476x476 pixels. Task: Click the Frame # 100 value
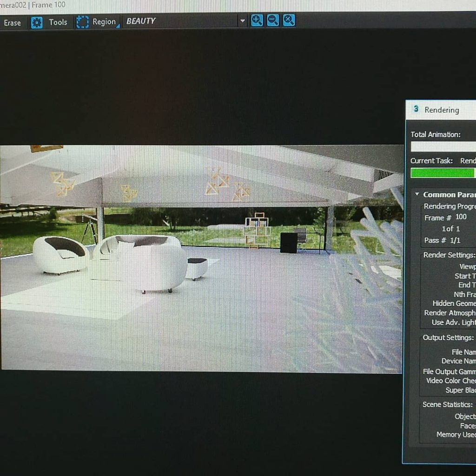tap(461, 217)
